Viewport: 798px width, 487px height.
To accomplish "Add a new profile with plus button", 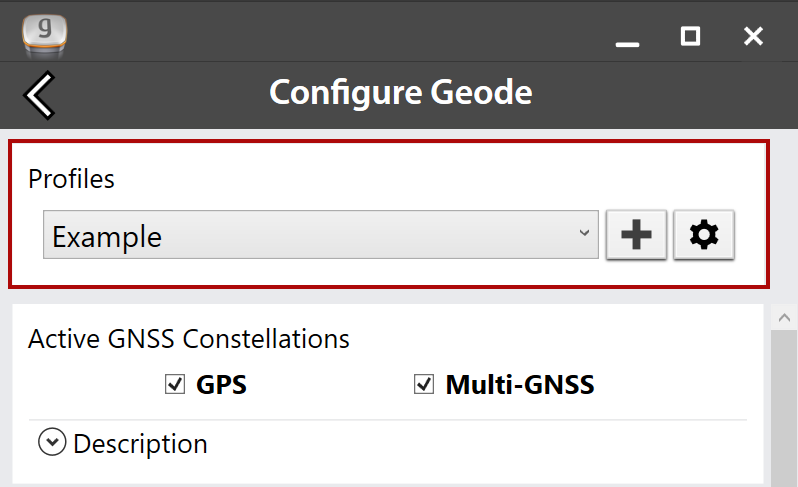I will tap(636, 236).
